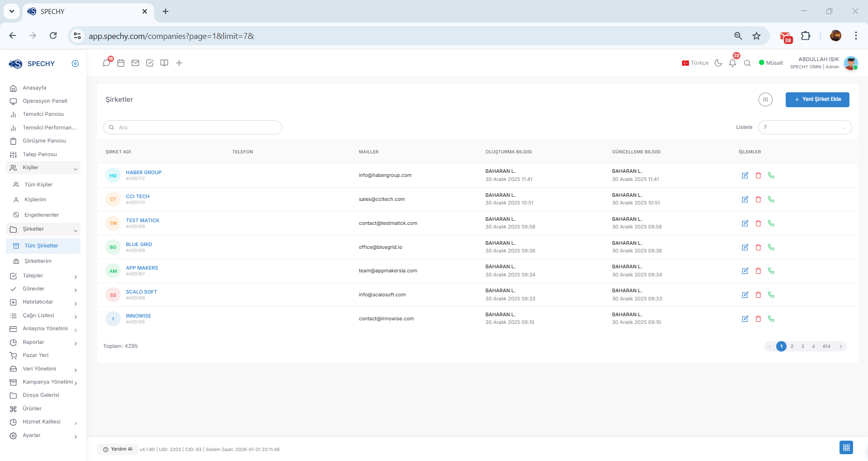Open the book icon in top toolbar
Screen dimensions: 868x461
164,63
